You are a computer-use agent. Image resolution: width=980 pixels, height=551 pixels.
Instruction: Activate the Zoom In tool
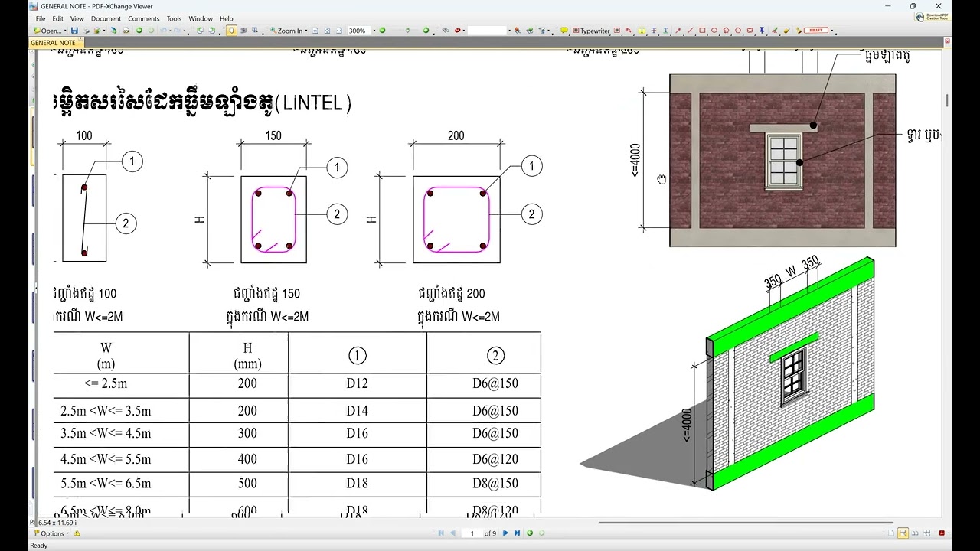click(287, 31)
